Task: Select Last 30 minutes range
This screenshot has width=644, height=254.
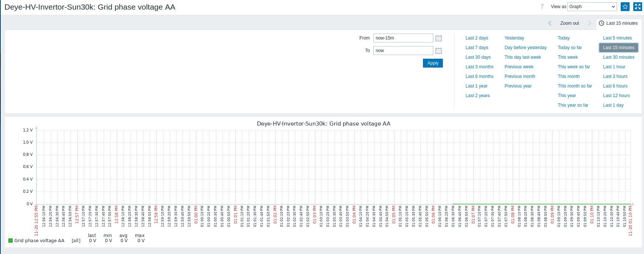Action: click(x=618, y=57)
